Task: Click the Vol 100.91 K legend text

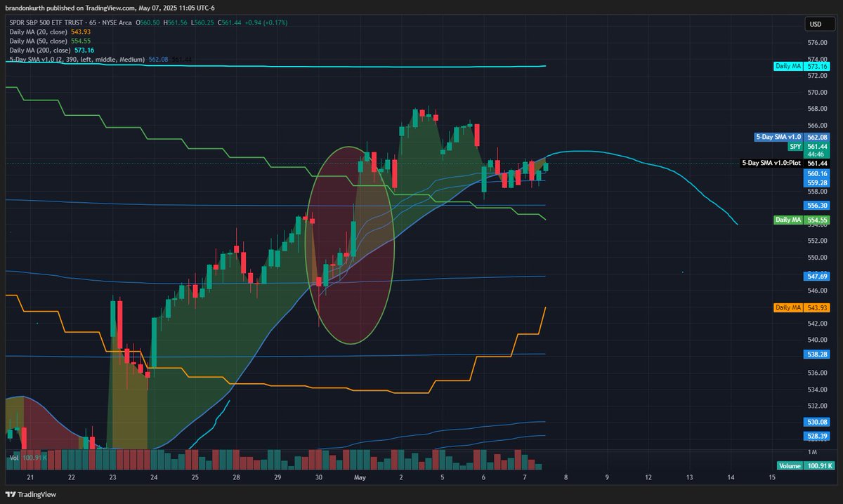Action: pyautogui.click(x=28, y=458)
